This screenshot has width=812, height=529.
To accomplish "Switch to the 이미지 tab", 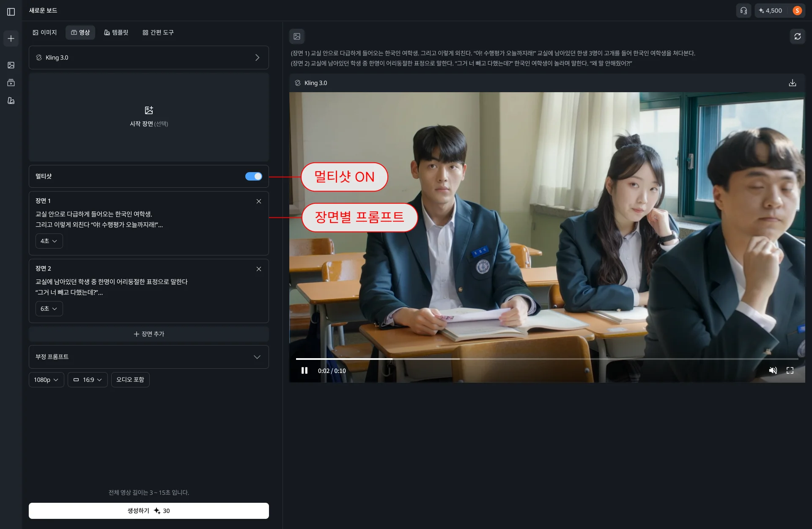I will (45, 33).
